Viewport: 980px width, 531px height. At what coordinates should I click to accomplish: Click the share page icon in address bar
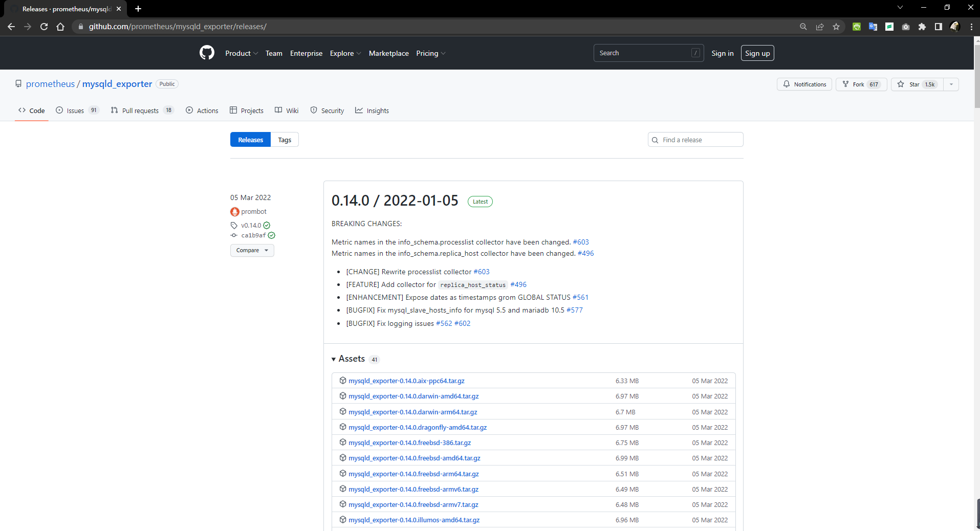tap(820, 27)
